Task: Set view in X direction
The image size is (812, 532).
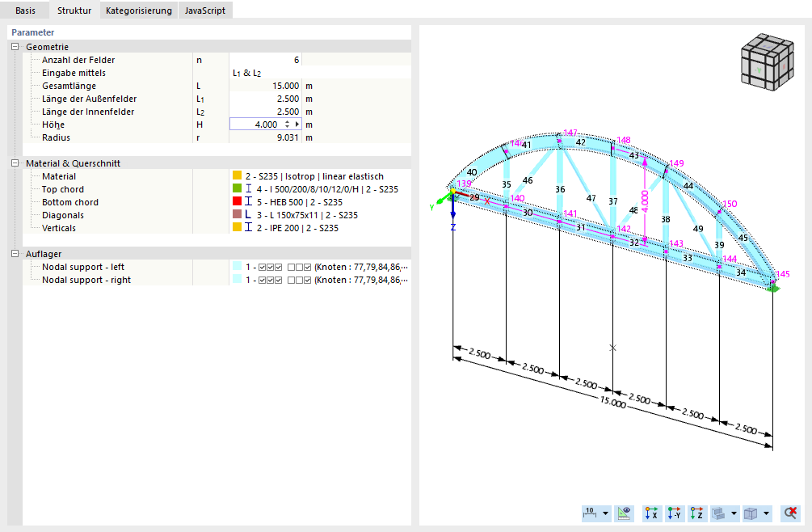Action: 651,513
